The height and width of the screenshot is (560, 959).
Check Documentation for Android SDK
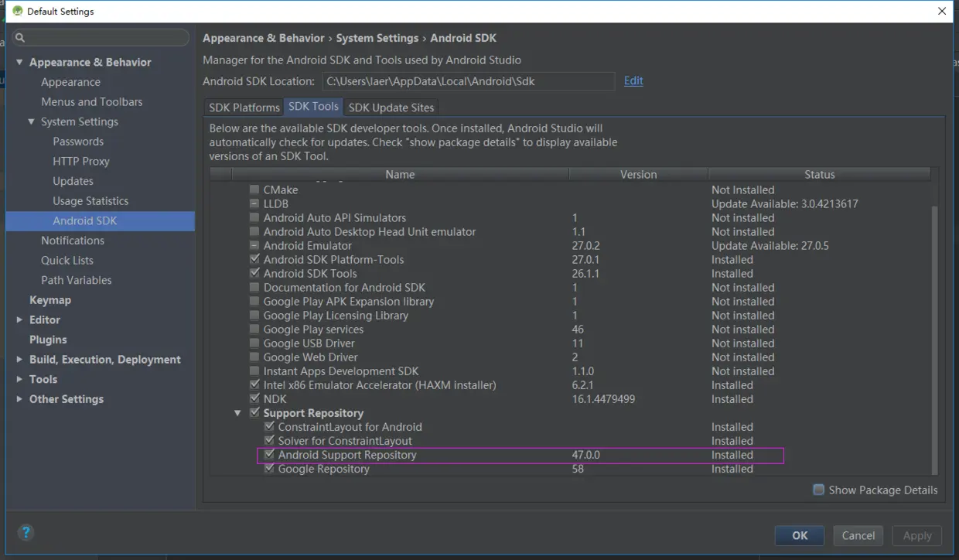(254, 287)
